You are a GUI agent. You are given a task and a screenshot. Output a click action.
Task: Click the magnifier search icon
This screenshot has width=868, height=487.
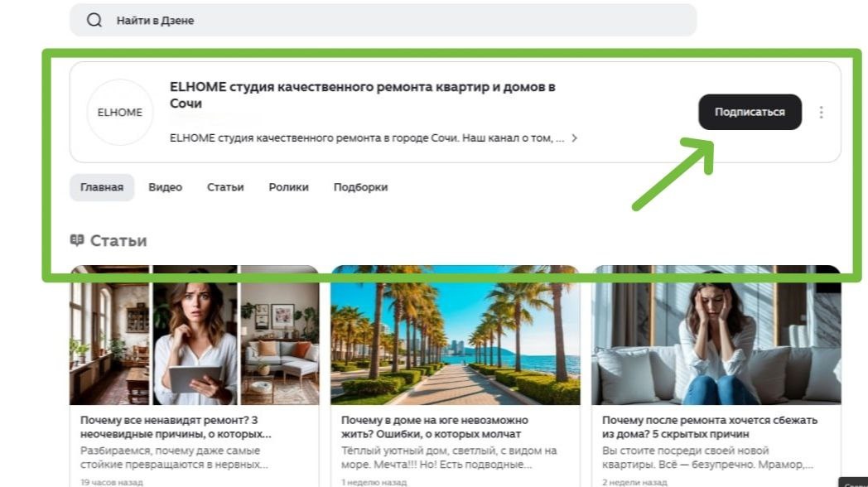point(94,21)
